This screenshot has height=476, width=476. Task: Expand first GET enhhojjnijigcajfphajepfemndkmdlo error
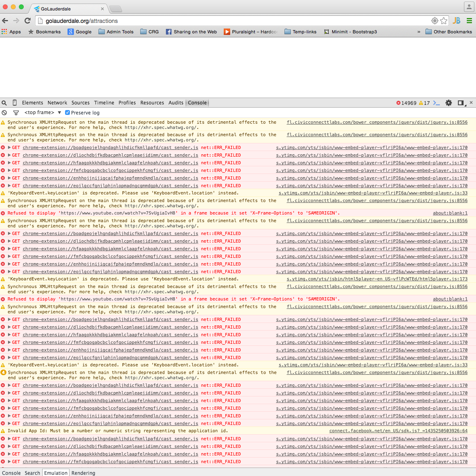click(9, 178)
